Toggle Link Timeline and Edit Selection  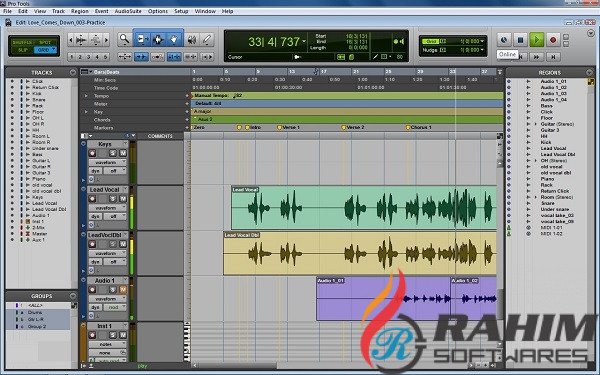pyautogui.click(x=174, y=57)
